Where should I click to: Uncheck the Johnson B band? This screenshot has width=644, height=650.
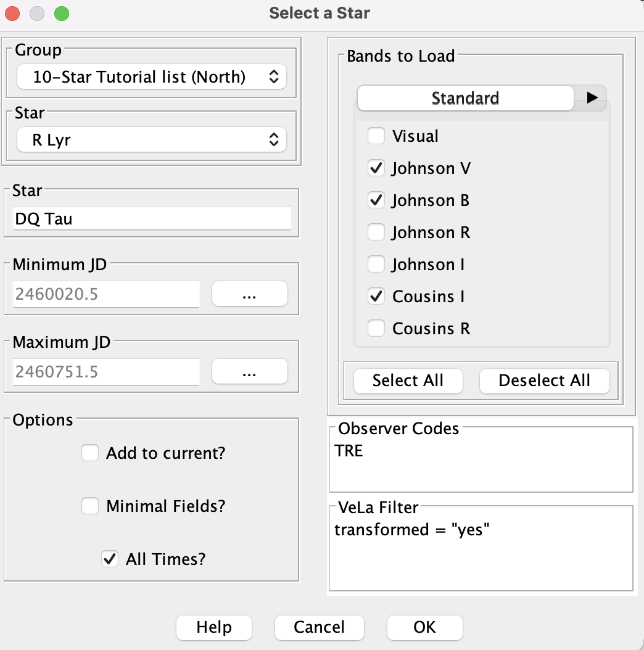point(376,200)
